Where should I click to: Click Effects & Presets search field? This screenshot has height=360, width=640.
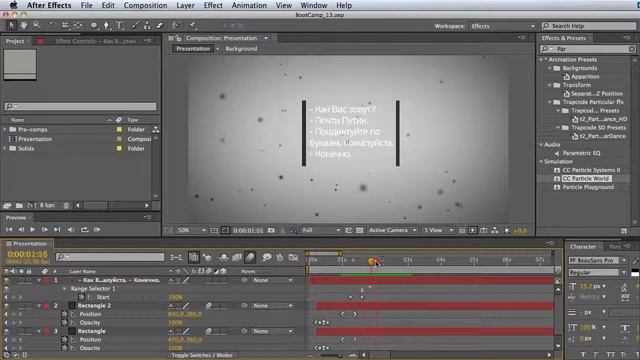588,49
